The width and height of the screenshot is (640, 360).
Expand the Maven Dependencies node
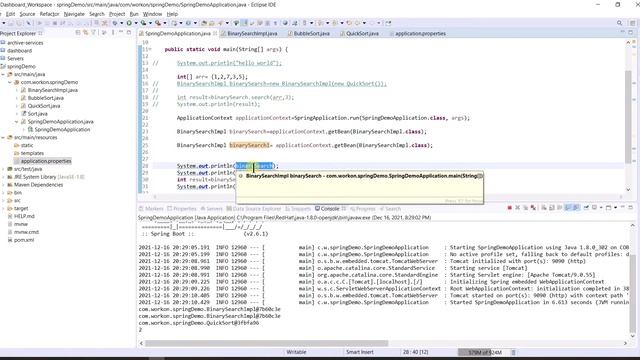click(x=3, y=185)
